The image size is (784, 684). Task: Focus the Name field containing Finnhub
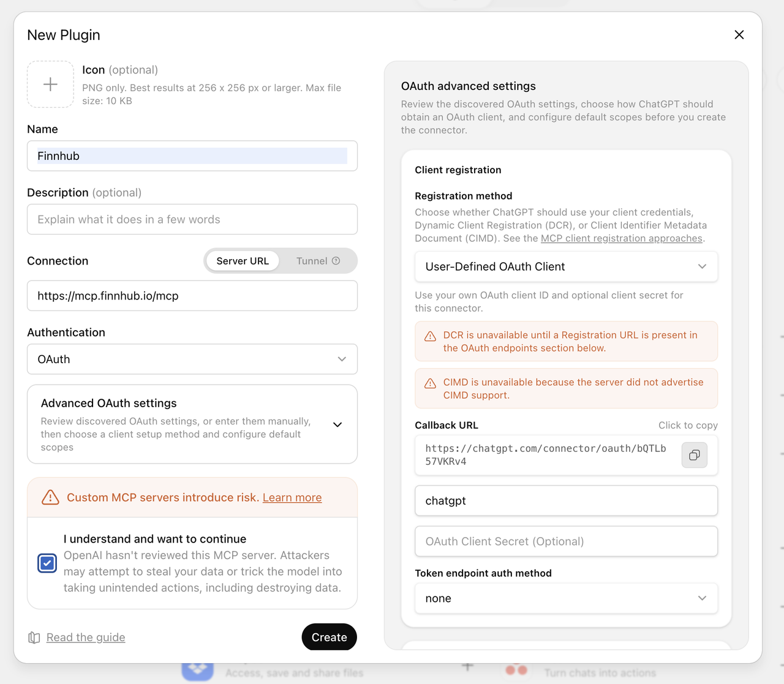click(x=192, y=156)
